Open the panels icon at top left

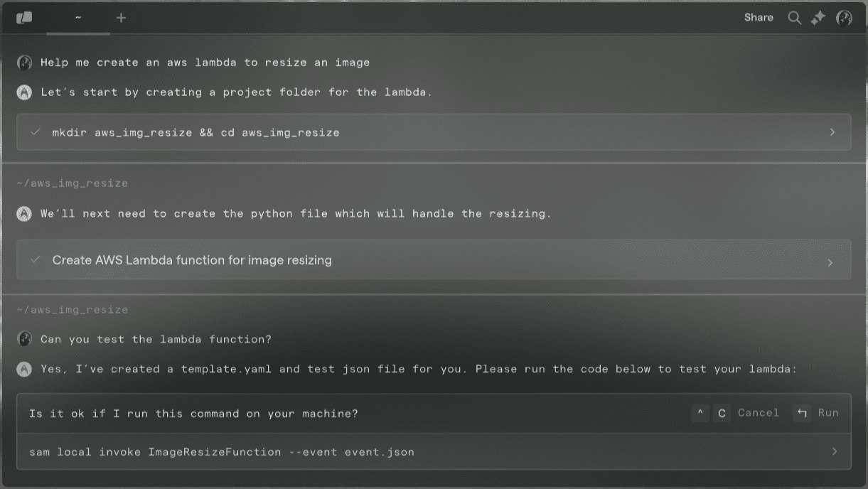tap(25, 18)
